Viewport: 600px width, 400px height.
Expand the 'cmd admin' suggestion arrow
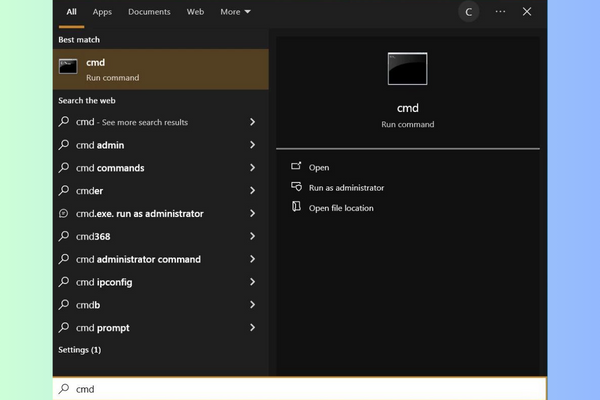252,145
